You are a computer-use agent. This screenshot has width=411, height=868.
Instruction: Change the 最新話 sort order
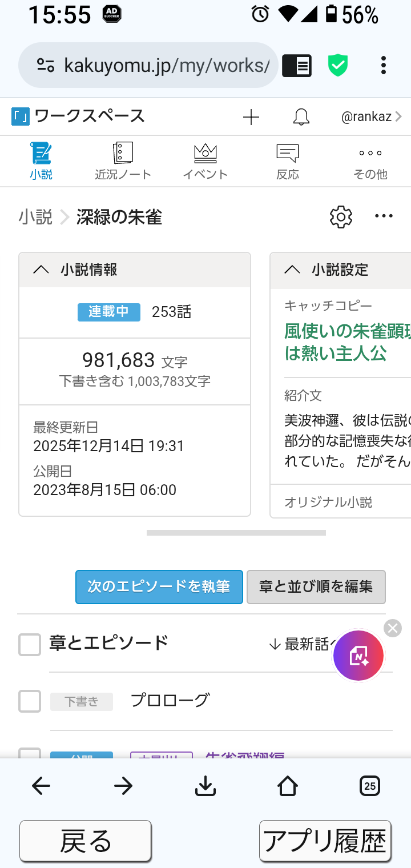point(300,644)
